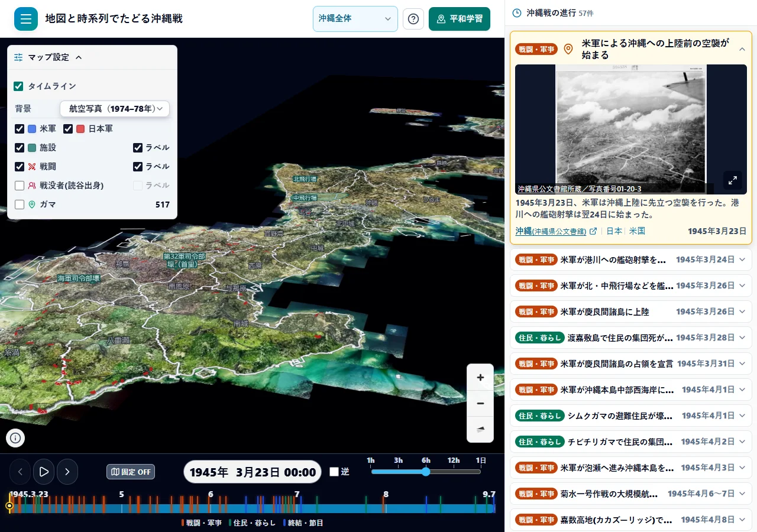Collapse the マップ設定 panel
The height and width of the screenshot is (532, 757).
79,57
